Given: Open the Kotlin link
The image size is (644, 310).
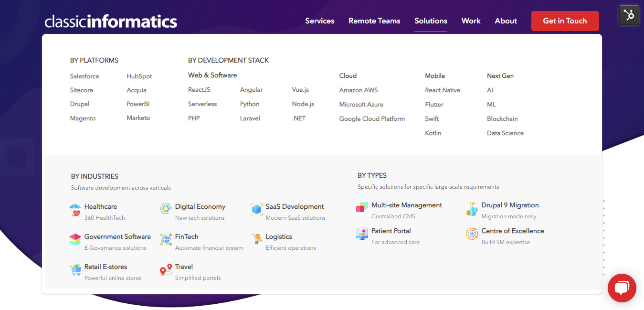Looking at the screenshot, I should click(x=433, y=133).
